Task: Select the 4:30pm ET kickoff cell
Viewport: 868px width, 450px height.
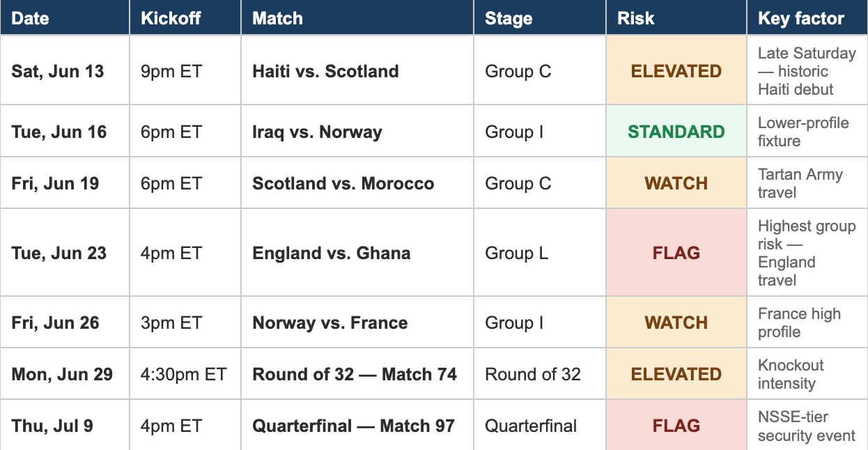Action: (x=185, y=374)
